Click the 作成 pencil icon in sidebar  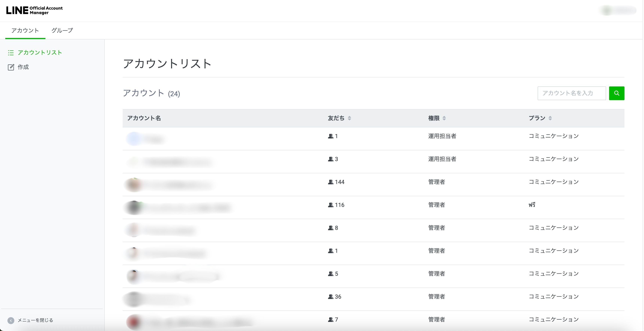pos(11,67)
